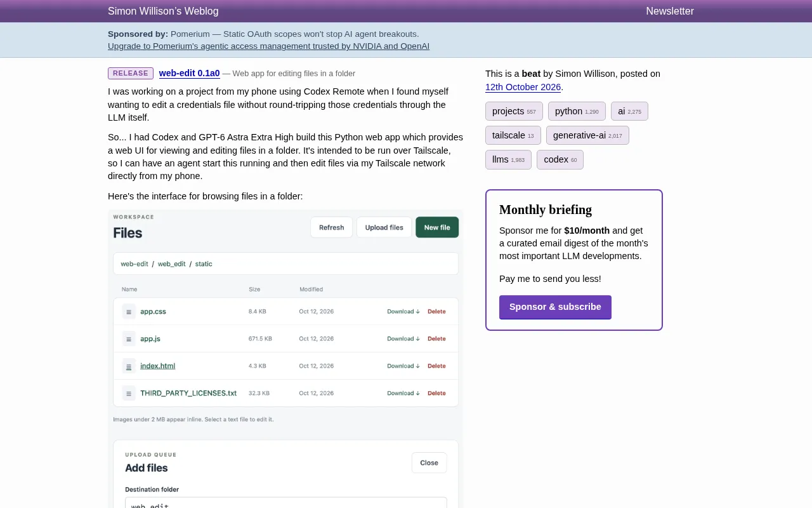
Task: Download the THIRD_PARTY_LICENSES.txt file
Action: 403,394
